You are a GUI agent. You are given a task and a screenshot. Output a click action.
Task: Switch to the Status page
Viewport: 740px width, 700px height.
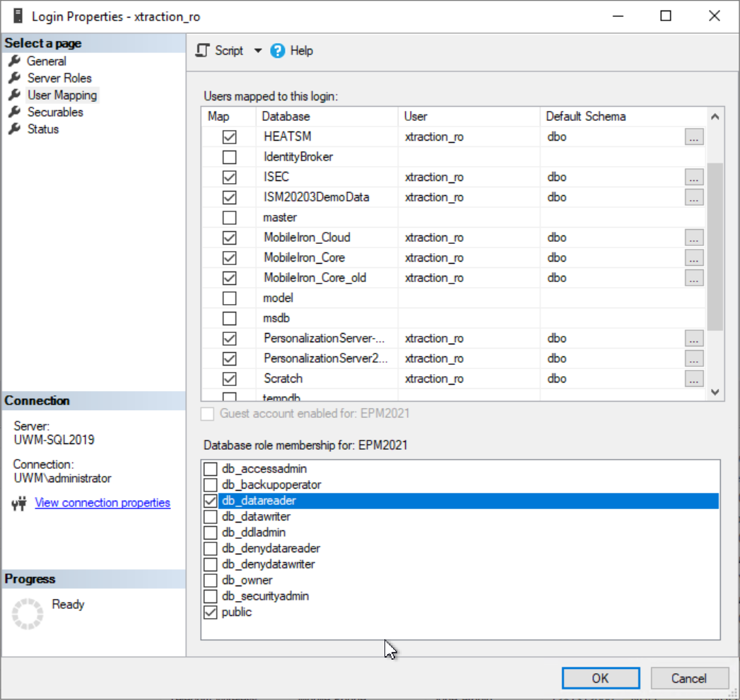pyautogui.click(x=44, y=129)
